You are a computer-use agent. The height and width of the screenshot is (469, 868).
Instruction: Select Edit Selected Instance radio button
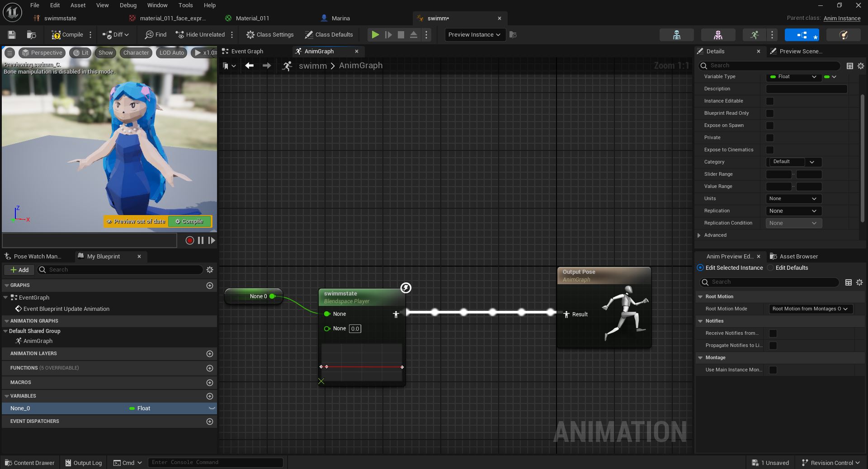[x=700, y=268]
